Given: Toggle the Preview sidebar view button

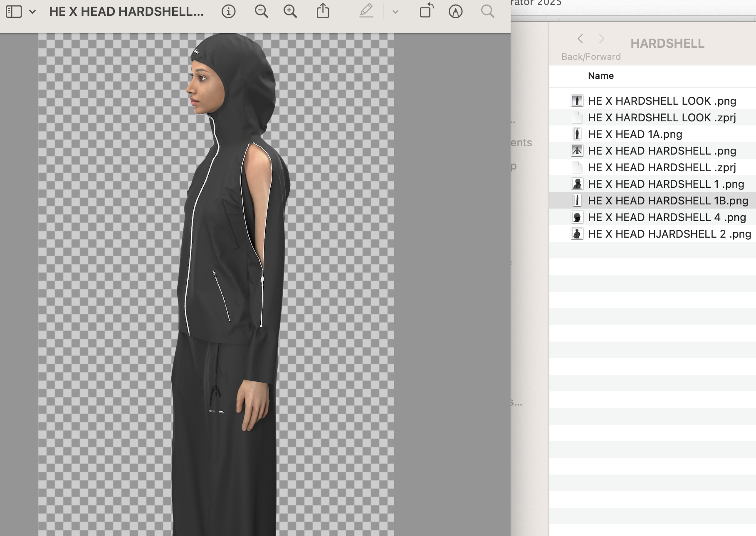Looking at the screenshot, I should point(14,12).
